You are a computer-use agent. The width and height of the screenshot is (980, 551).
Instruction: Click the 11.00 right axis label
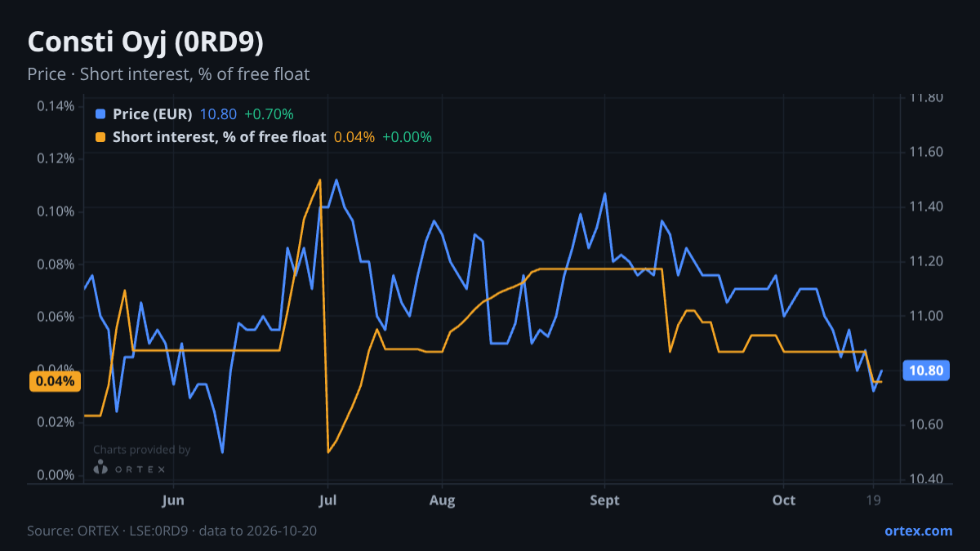(926, 316)
